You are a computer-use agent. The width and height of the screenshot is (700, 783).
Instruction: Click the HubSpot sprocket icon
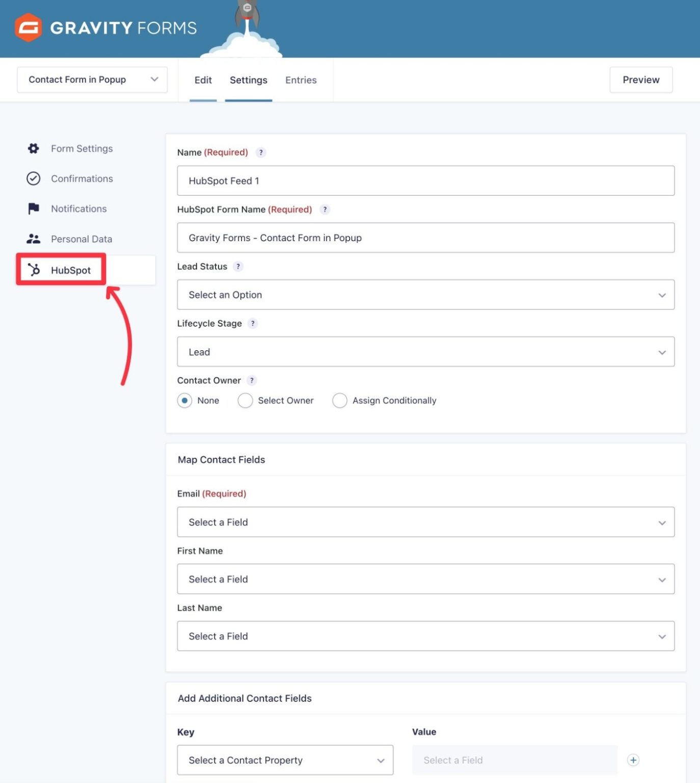35,270
